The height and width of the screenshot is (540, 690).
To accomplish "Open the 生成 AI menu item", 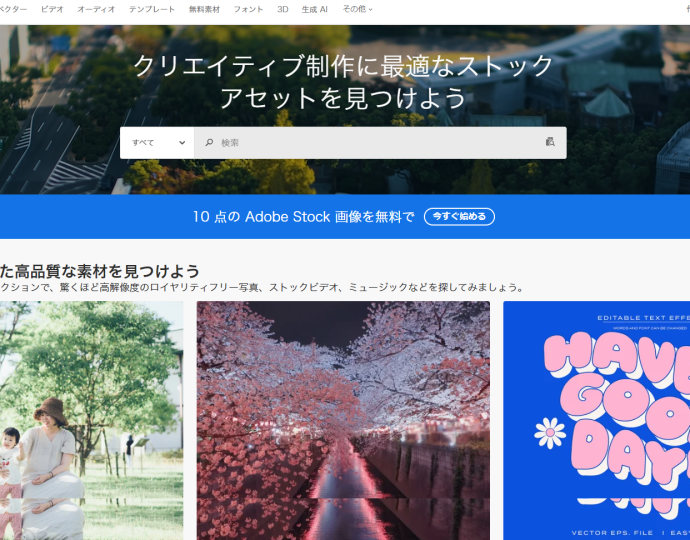I will coord(315,9).
